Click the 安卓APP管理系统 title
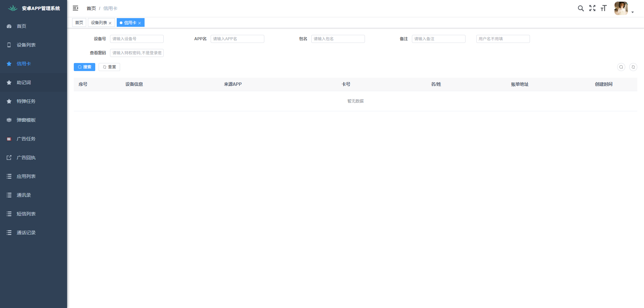This screenshot has width=644, height=308. pos(41,8)
